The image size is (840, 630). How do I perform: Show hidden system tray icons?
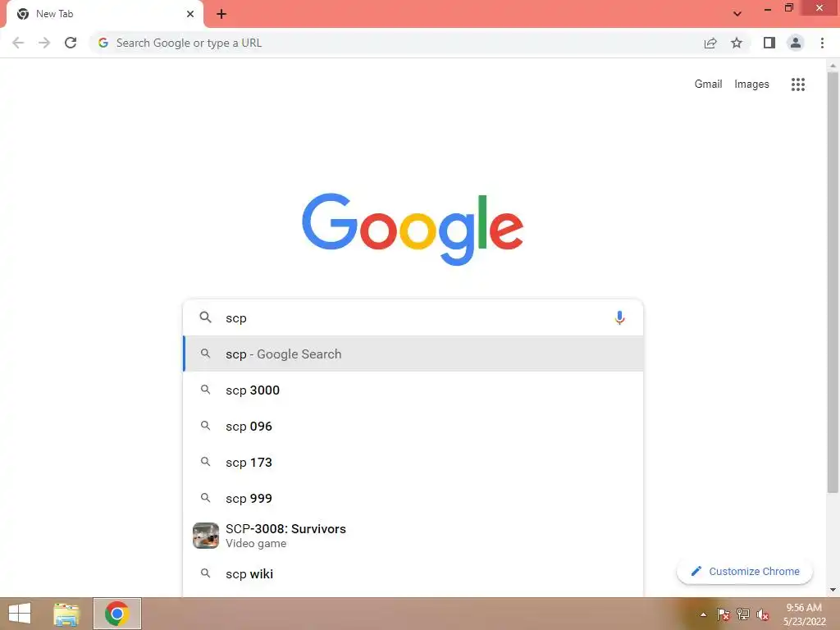pyautogui.click(x=703, y=614)
